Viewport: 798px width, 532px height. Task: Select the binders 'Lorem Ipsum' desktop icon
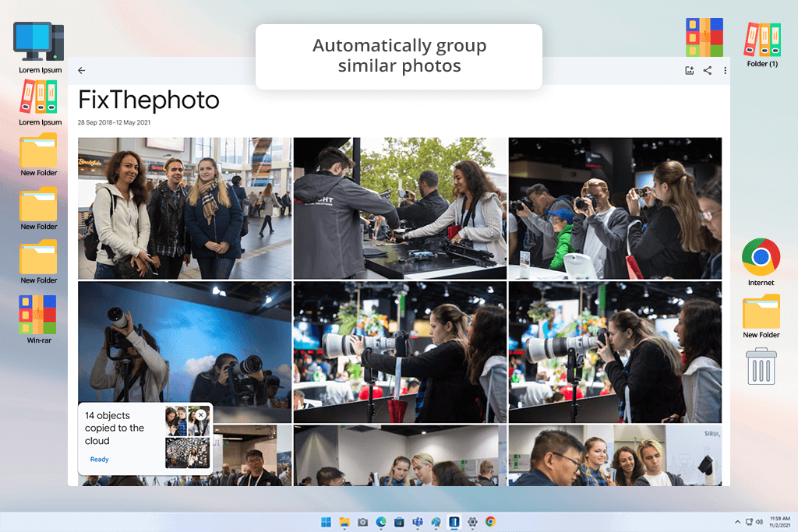click(39, 104)
